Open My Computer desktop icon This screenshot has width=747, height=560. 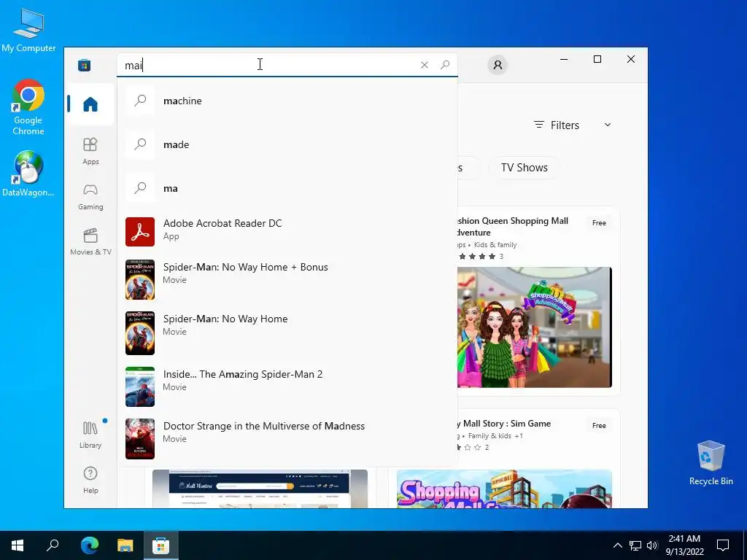point(28,30)
